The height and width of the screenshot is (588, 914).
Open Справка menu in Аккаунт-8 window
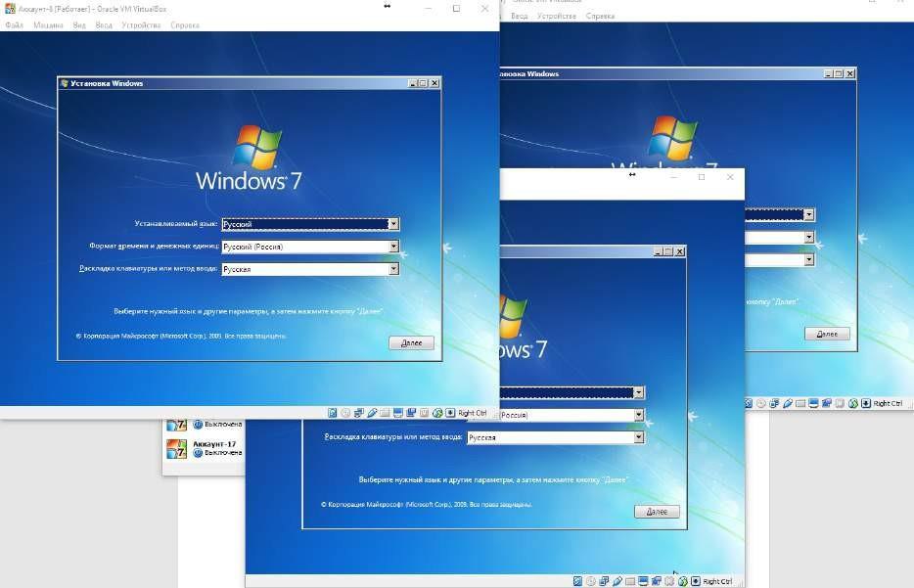click(185, 25)
